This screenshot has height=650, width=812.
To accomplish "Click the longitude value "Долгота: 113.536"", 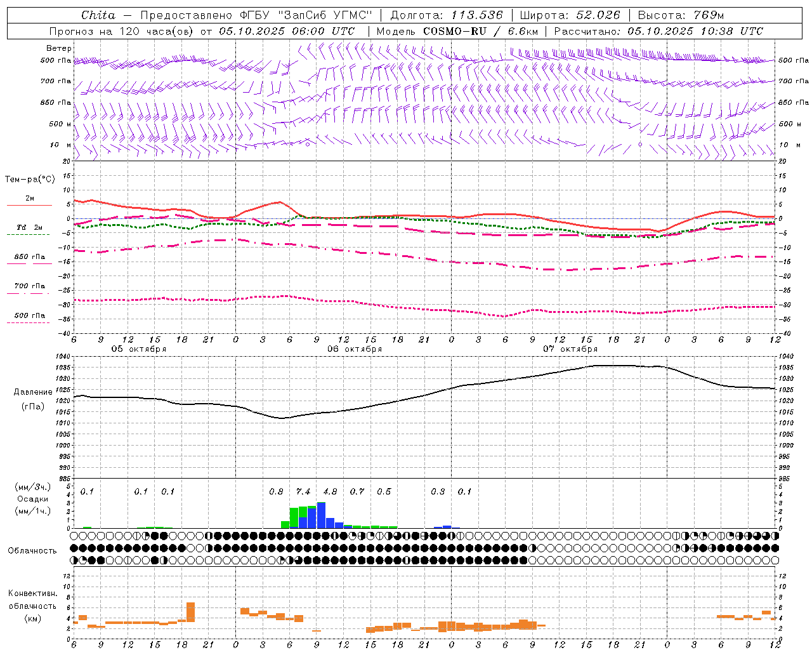I will [447, 15].
